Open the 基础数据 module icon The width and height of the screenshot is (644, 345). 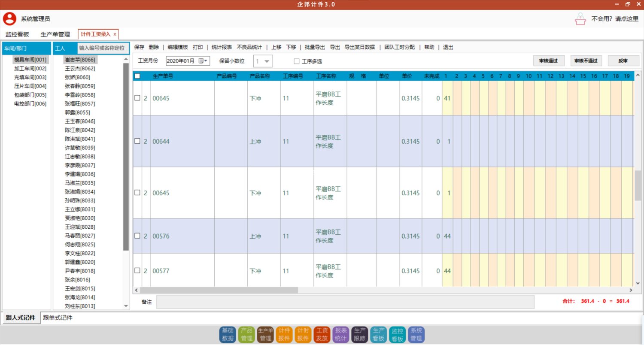click(228, 334)
